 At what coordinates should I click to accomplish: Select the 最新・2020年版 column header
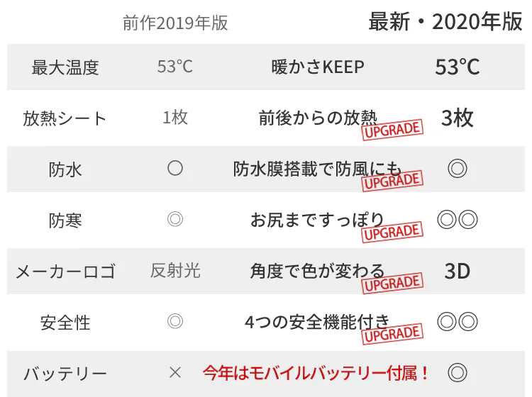445,22
